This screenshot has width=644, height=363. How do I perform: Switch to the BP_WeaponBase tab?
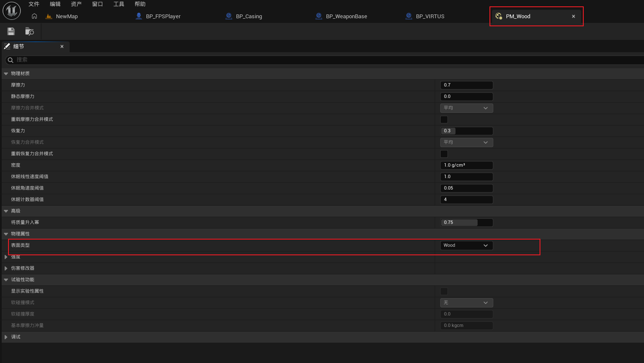coord(346,17)
